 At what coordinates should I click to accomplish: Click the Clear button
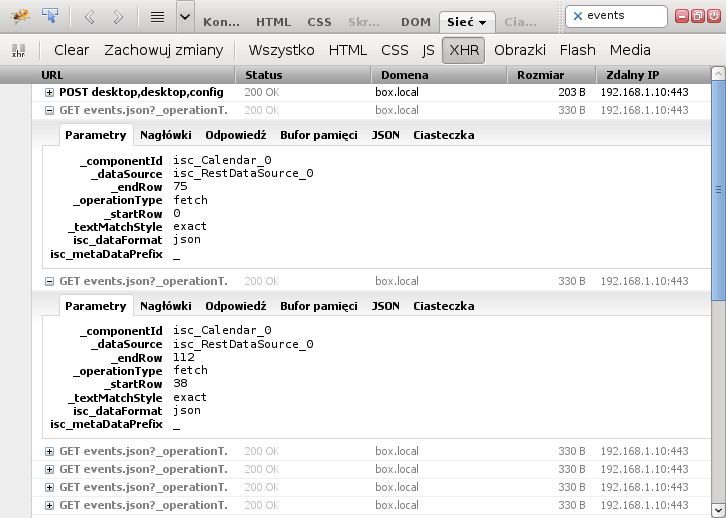click(71, 50)
